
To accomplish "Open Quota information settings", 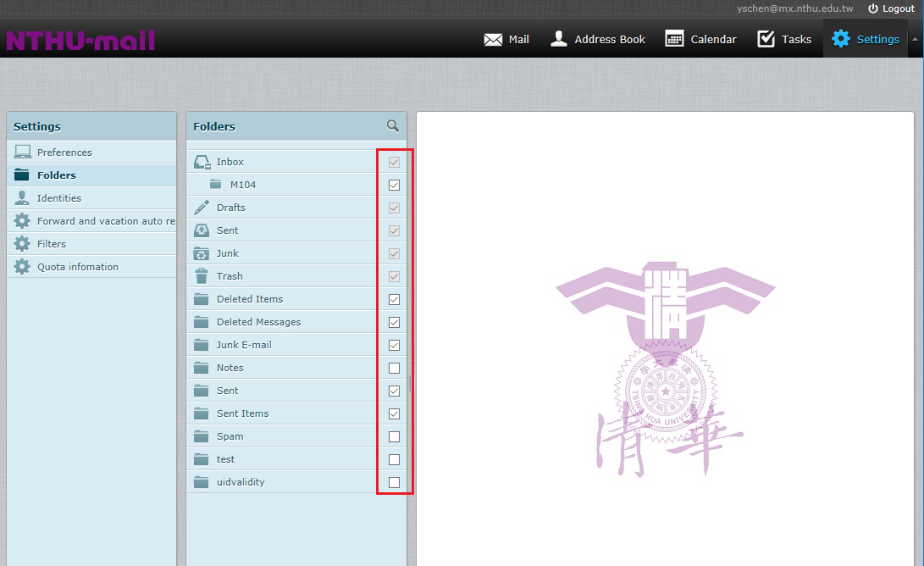I will [x=78, y=267].
